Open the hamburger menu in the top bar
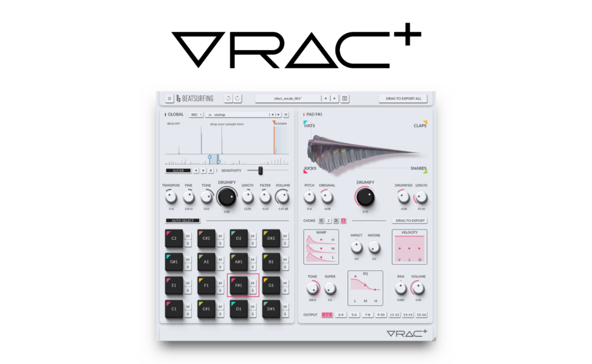Screen dimensions: 592x364 [x=169, y=98]
